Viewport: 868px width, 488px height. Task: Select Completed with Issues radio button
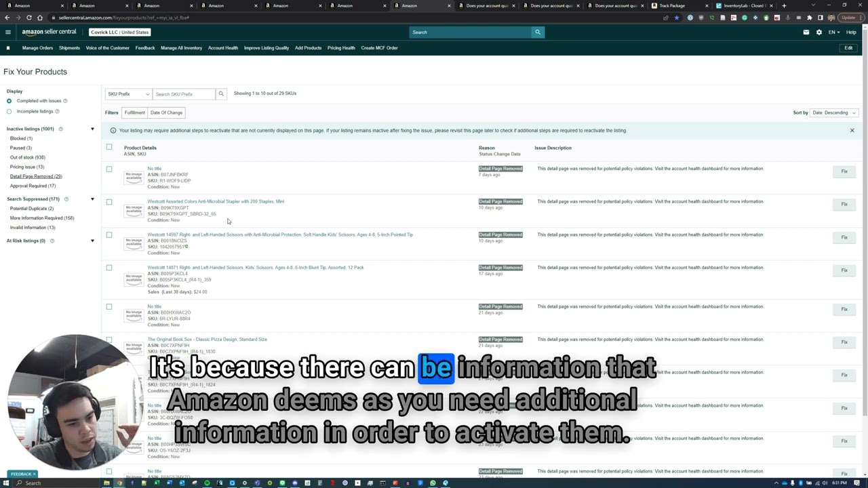(9, 101)
